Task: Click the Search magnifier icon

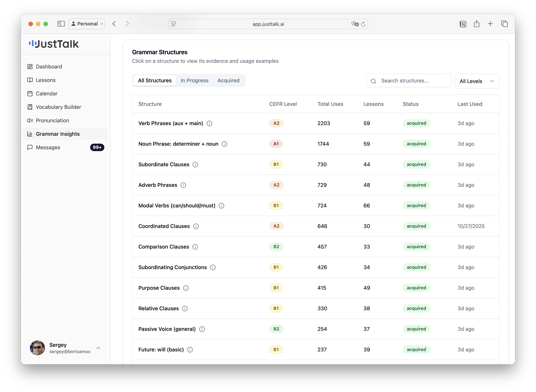Action: click(x=373, y=81)
